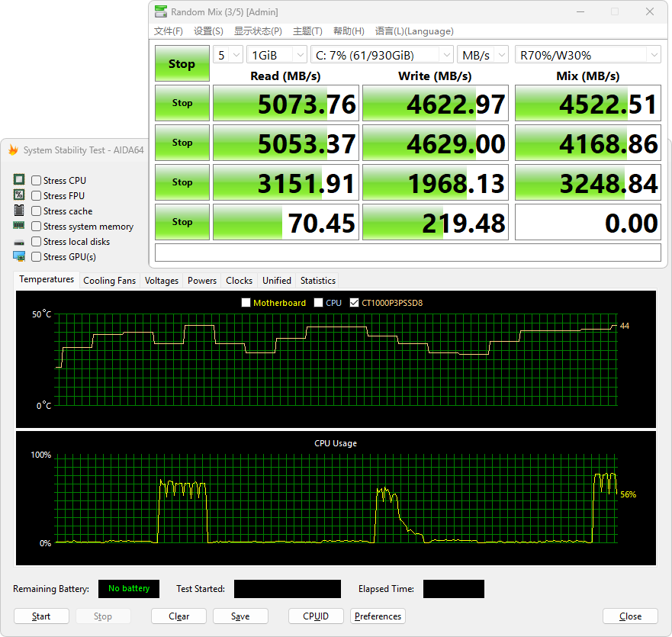The image size is (672, 637).
Task: Open the drive dropdown showing C: 7%
Action: pos(382,55)
